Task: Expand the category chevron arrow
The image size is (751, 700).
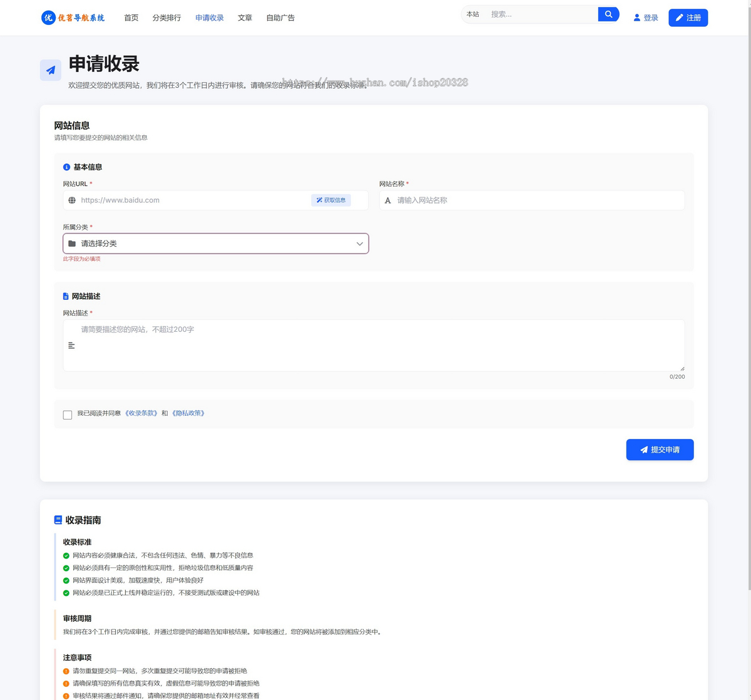Action: tap(360, 244)
